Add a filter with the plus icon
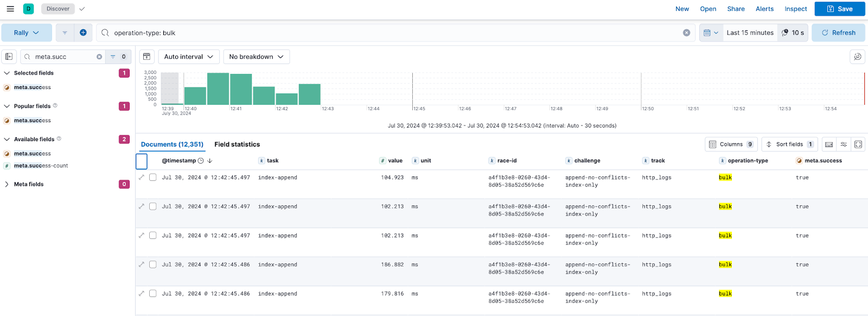Image resolution: width=868 pixels, height=316 pixels. tap(83, 33)
